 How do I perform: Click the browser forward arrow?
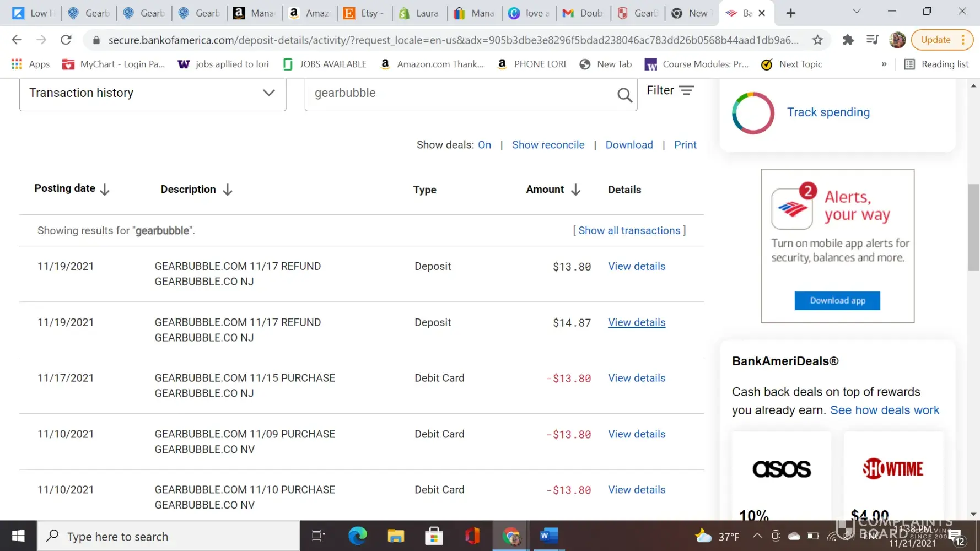[x=41, y=40]
